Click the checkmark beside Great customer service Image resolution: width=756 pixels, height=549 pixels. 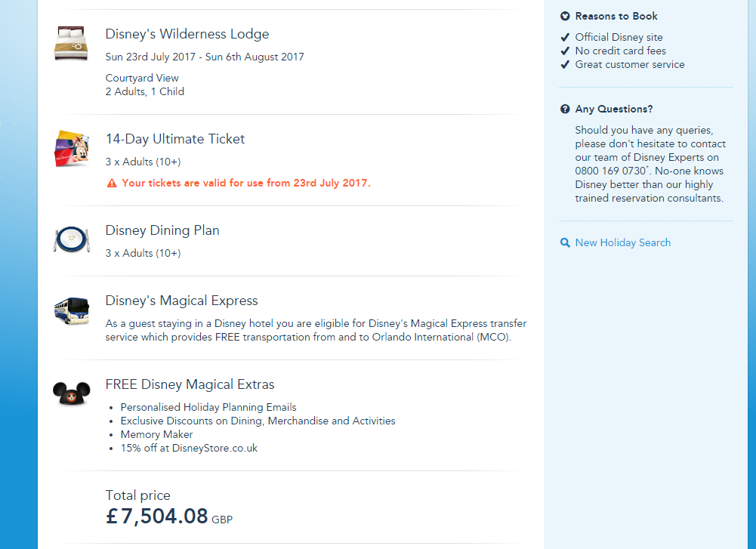pos(565,64)
